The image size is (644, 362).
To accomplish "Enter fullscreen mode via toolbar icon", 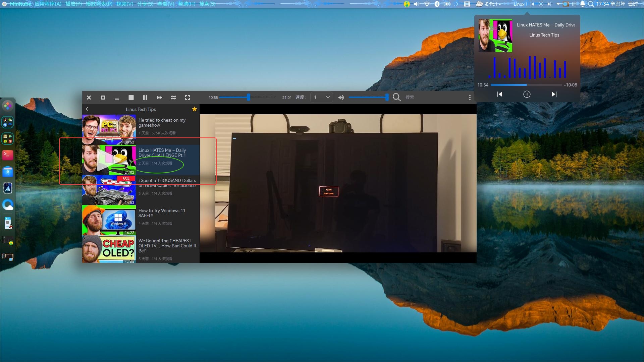I will pos(187,98).
